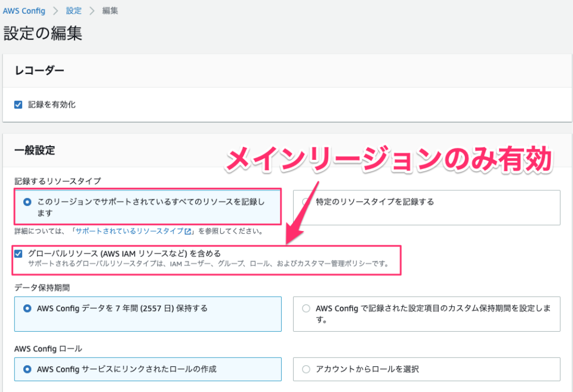Select the custom retention period radio button
The image size is (573, 392).
coord(304,310)
